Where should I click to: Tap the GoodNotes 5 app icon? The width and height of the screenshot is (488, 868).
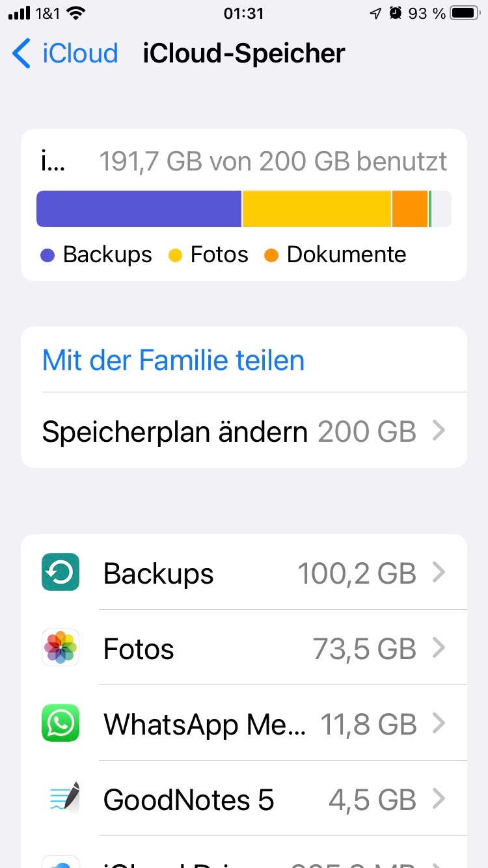coord(61,798)
